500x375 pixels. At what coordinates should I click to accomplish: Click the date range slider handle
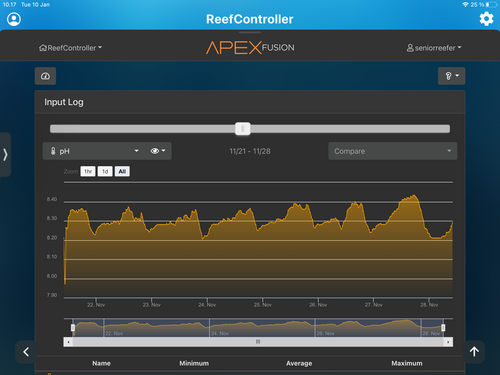[243, 128]
